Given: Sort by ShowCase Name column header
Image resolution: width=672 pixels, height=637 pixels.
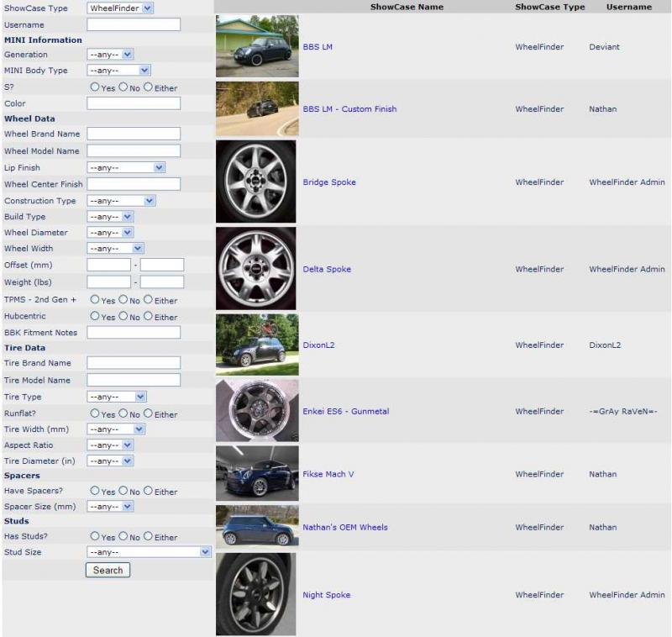Looking at the screenshot, I should (x=407, y=7).
